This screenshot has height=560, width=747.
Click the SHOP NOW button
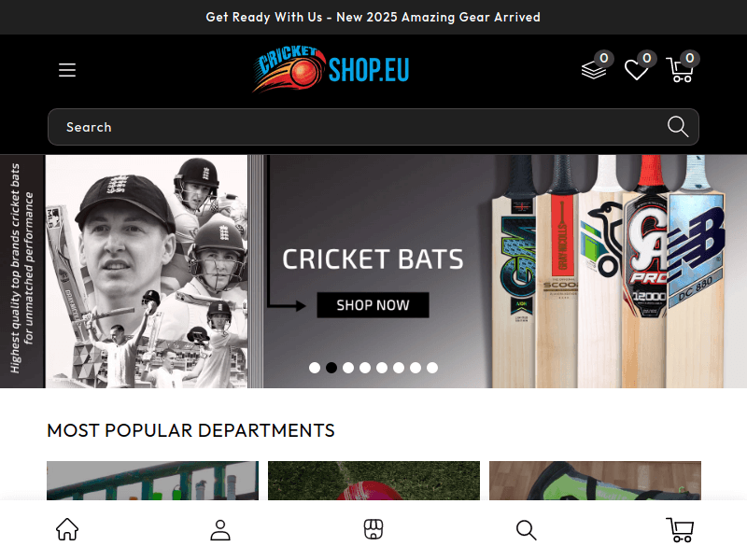[x=373, y=304]
